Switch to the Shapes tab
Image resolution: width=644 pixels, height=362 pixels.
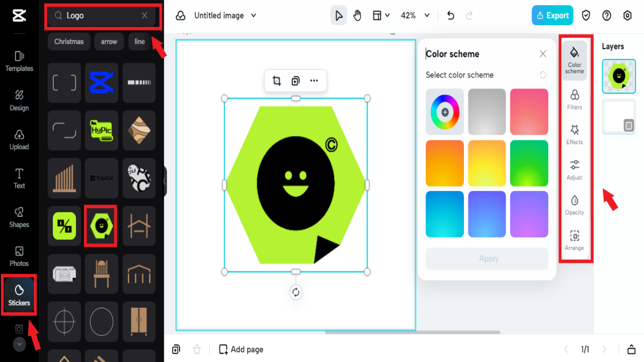(x=19, y=218)
